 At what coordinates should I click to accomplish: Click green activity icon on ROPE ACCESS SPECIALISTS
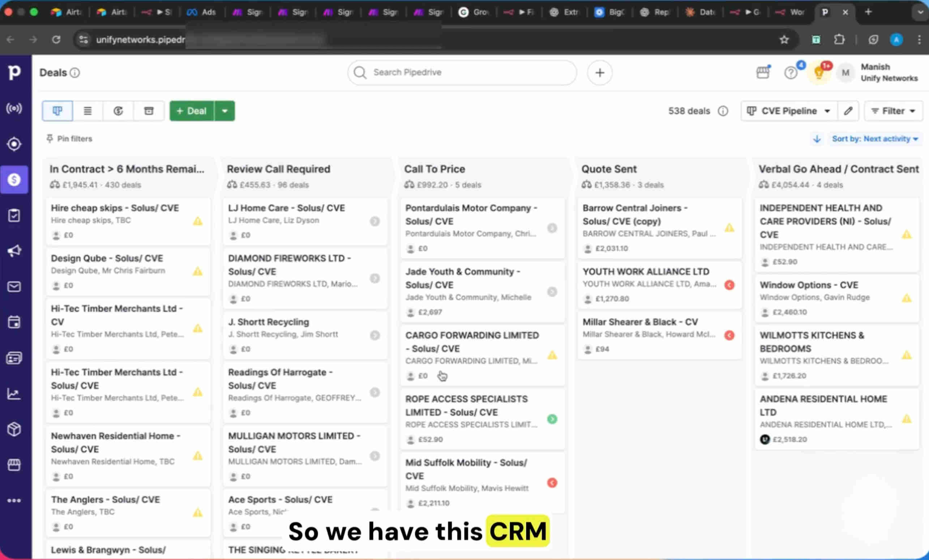552,419
